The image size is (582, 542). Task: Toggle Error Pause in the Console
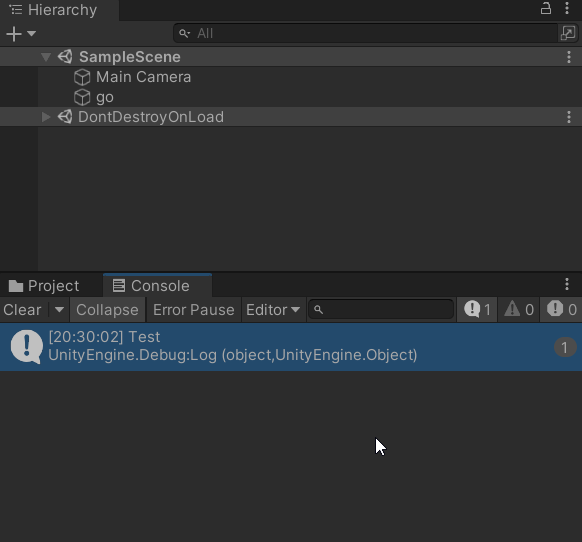pyautogui.click(x=194, y=310)
